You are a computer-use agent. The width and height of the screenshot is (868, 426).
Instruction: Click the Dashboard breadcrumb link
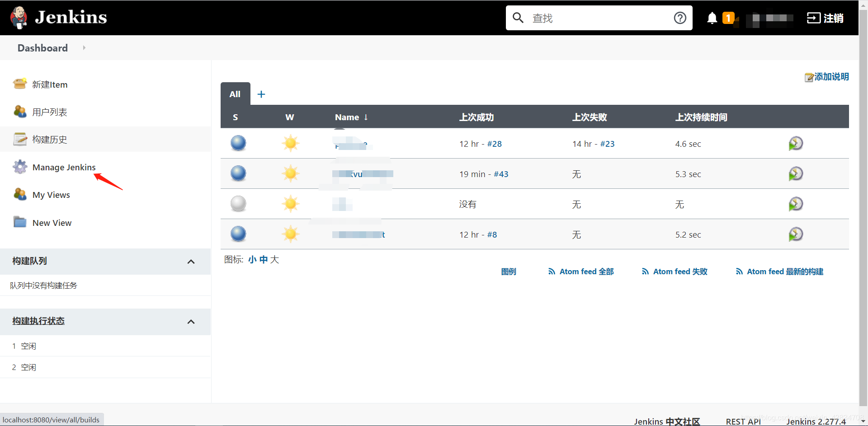click(x=42, y=48)
